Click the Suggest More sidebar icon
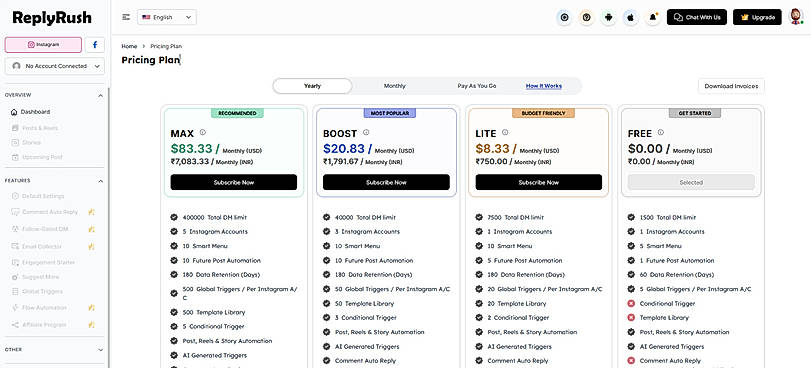 [14, 277]
